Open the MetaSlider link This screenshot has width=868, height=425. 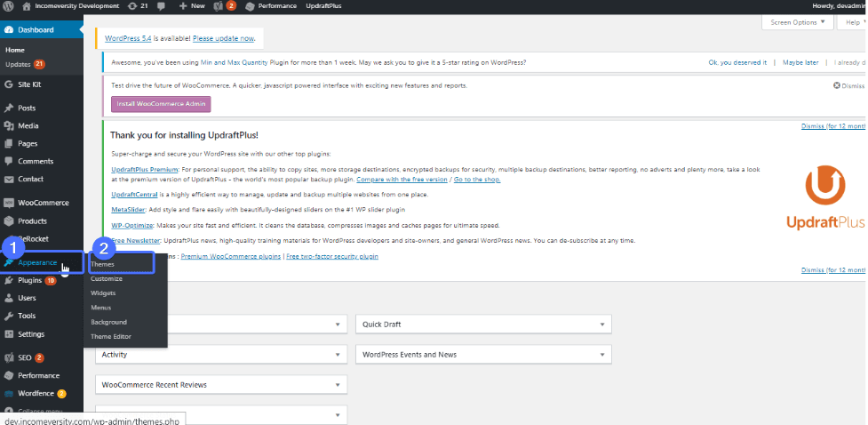click(129, 210)
